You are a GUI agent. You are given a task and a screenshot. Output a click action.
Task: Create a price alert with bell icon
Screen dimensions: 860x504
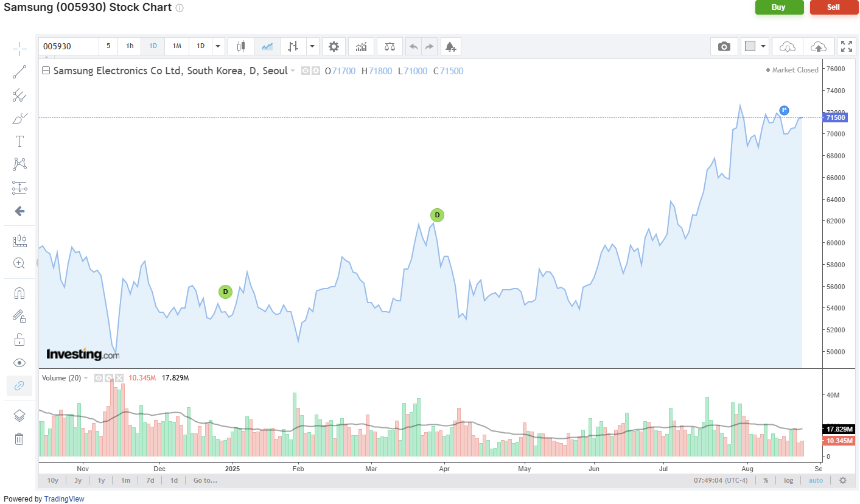[x=450, y=46]
